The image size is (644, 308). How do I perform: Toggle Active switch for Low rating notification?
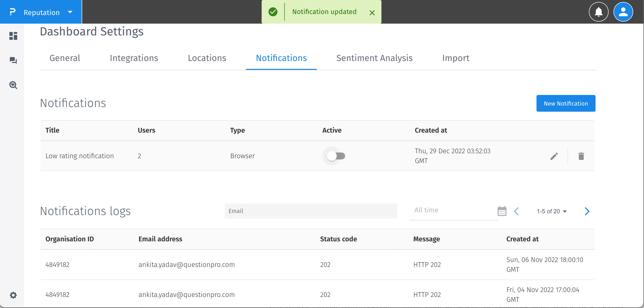(x=336, y=156)
